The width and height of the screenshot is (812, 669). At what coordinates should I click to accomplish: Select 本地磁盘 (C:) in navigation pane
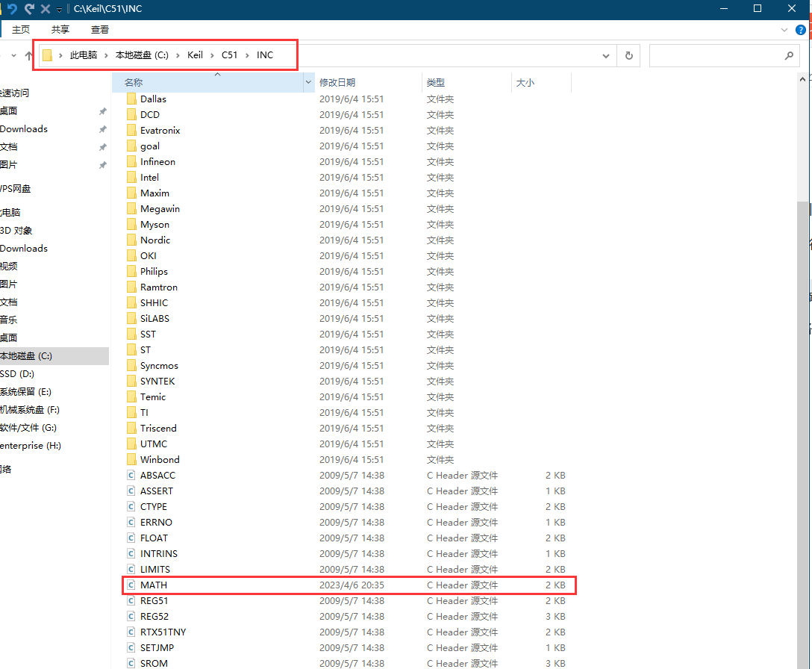[26, 356]
